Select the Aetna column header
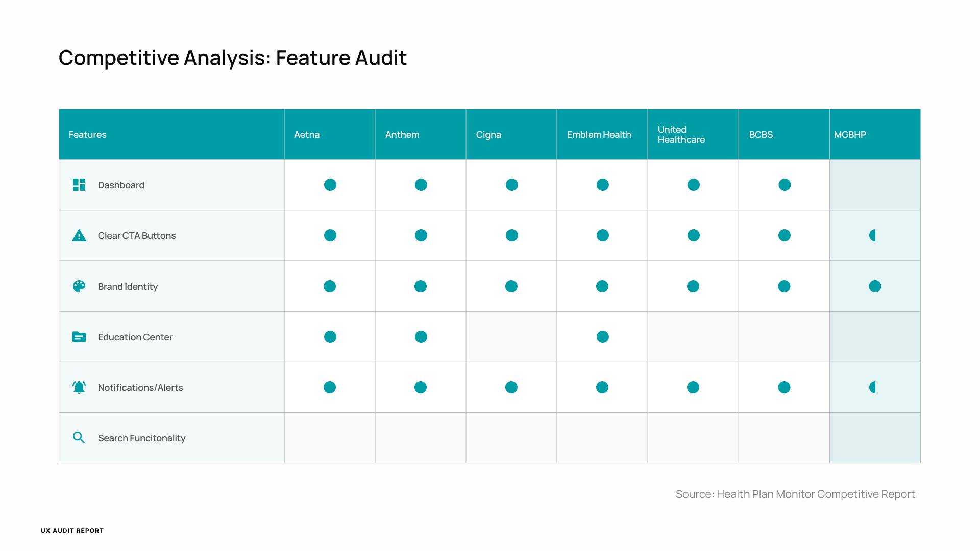Screen dimensions: 980x551 [x=307, y=135]
